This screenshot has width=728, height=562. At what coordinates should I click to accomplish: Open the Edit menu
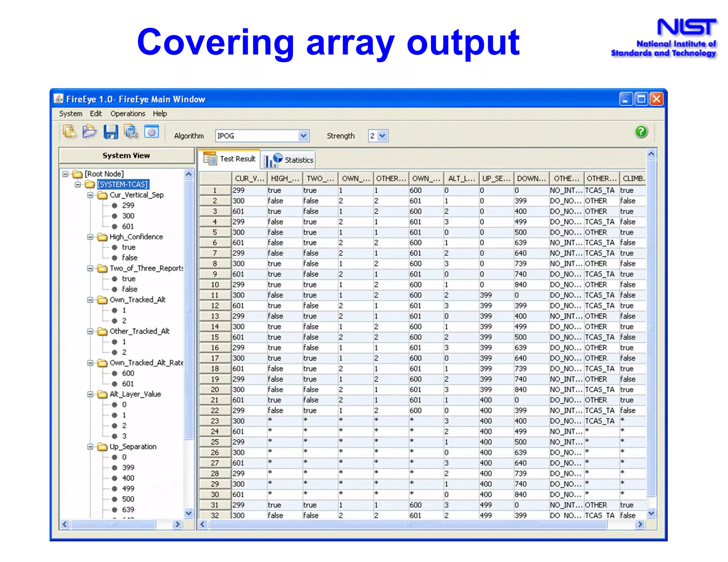click(96, 114)
